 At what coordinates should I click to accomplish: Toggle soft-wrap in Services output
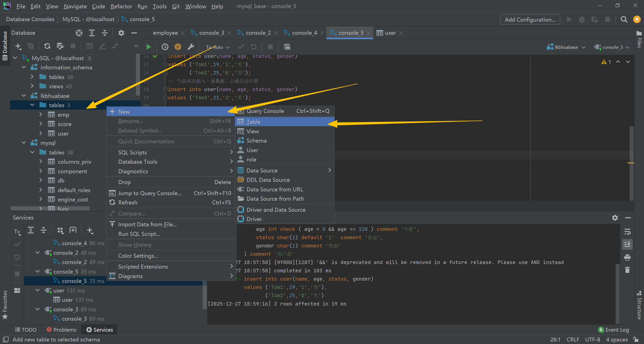click(x=627, y=232)
